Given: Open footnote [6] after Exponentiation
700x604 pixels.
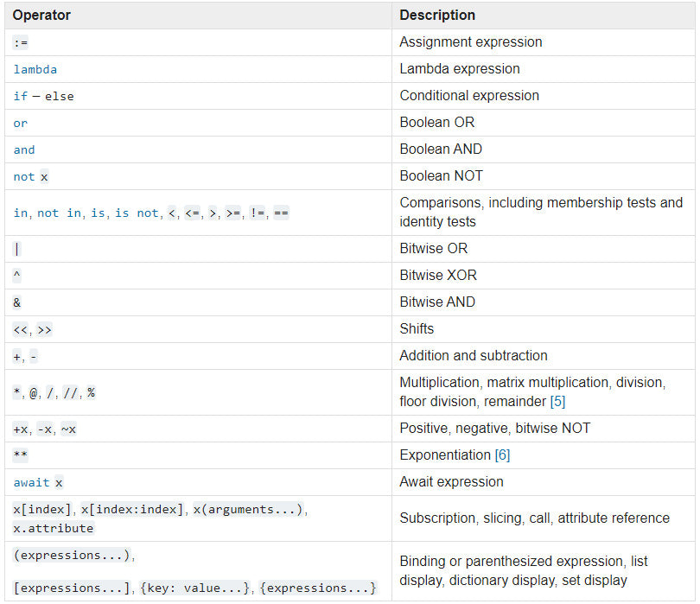Looking at the screenshot, I should click(x=502, y=455).
